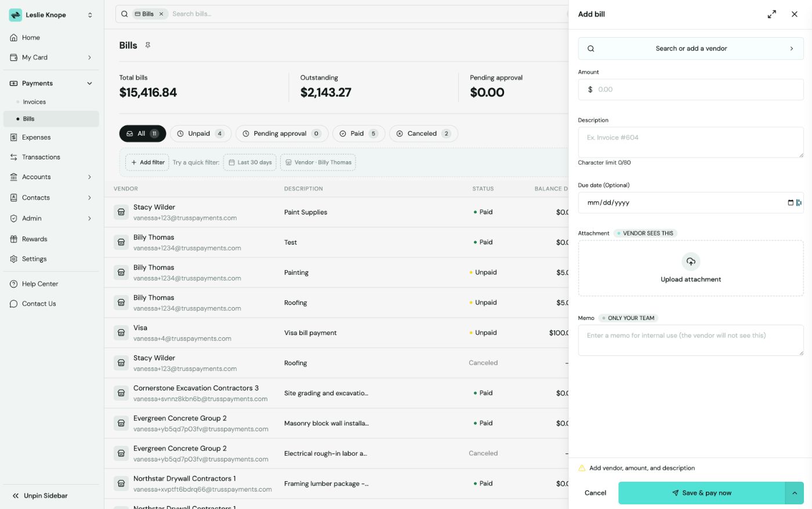Image resolution: width=812 pixels, height=509 pixels.
Task: Collapse the Payments section chevron
Action: [89, 83]
